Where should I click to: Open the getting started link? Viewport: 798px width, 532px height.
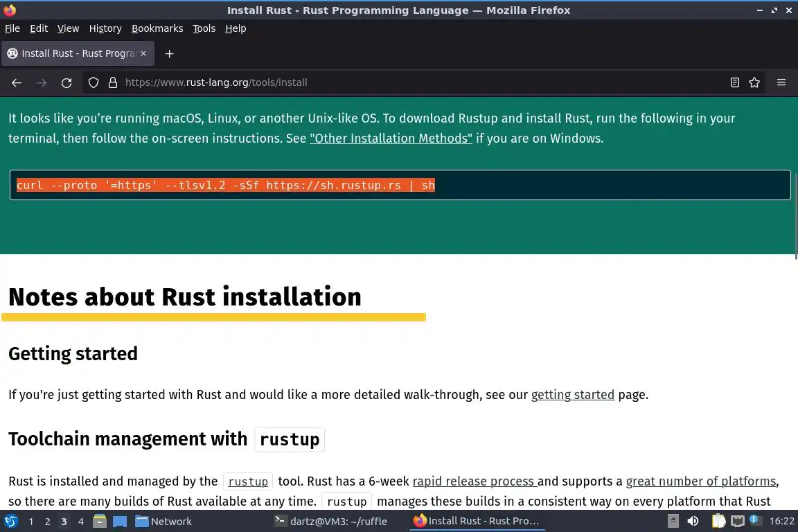pyautogui.click(x=573, y=395)
